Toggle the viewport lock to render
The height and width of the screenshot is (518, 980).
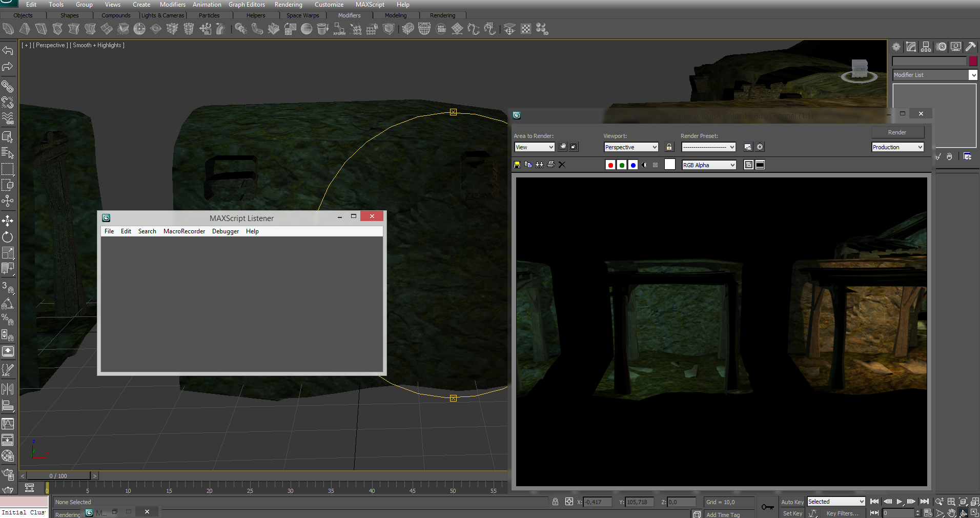669,147
